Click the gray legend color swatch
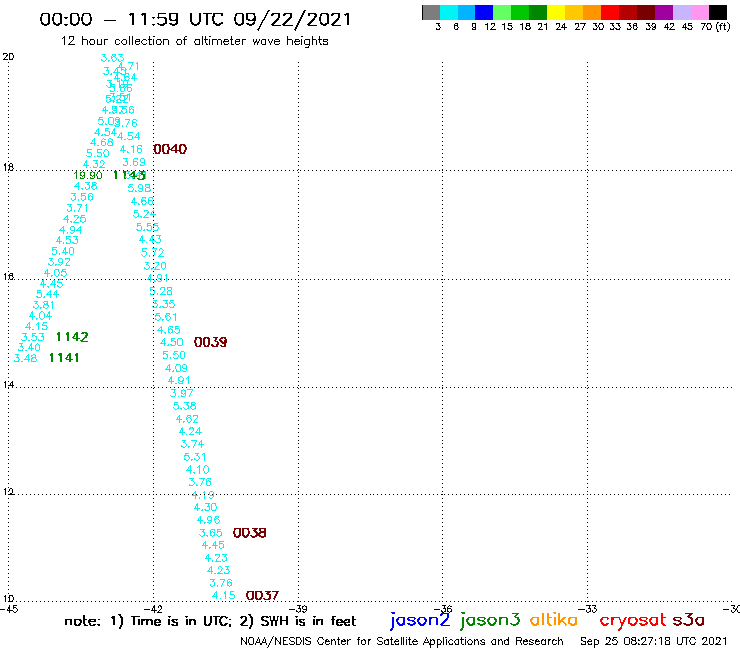Viewport: 740px width, 650px height. (431, 13)
